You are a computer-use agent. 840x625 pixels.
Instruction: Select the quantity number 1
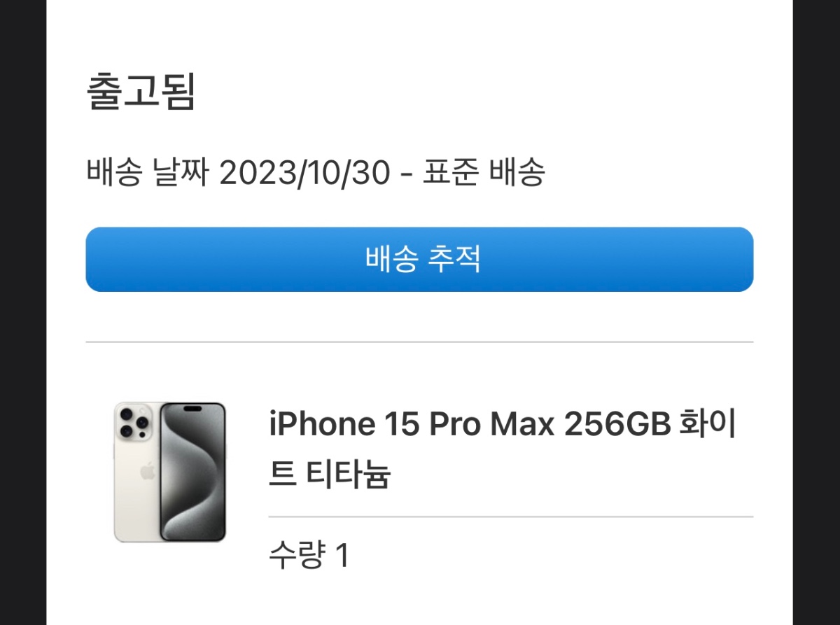coord(342,556)
